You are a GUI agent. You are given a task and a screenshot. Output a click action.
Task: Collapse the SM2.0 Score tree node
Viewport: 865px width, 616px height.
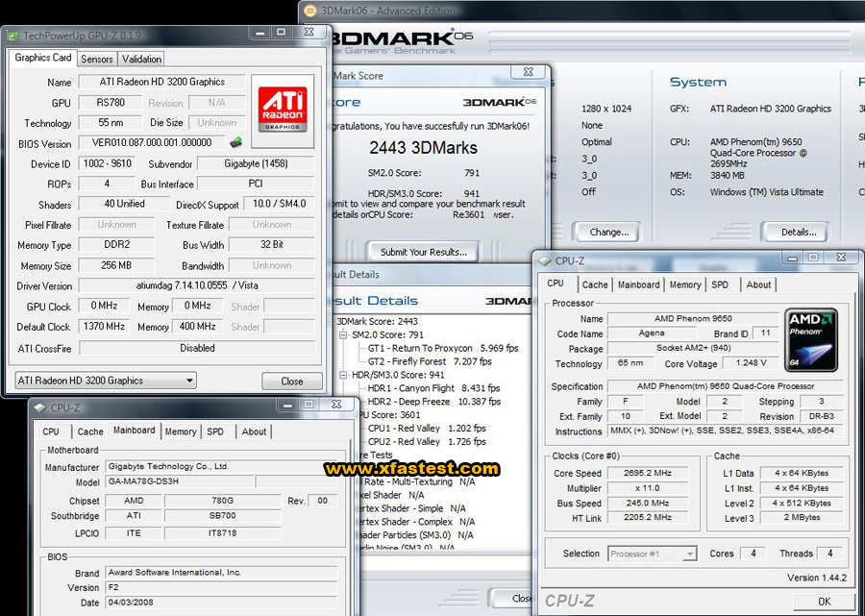(344, 334)
